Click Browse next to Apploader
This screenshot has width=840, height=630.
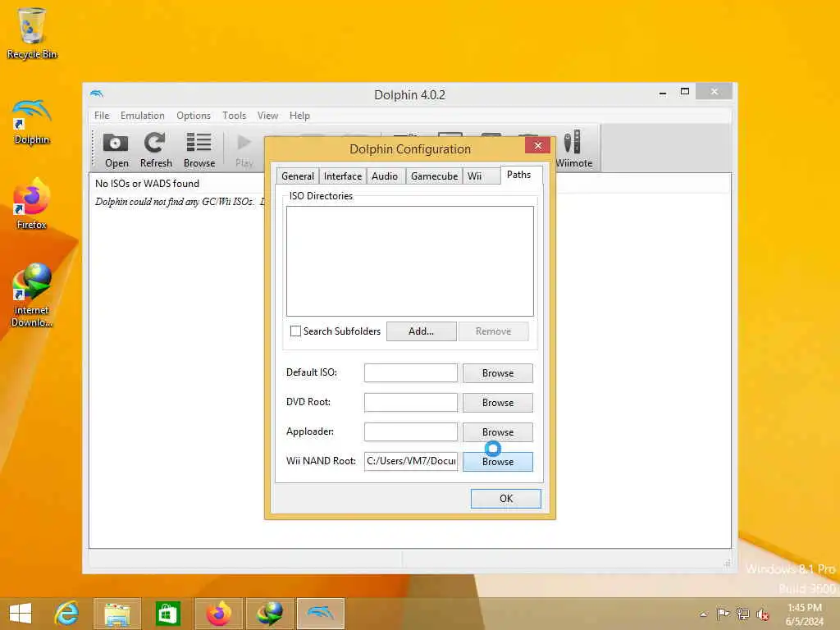[x=498, y=431]
